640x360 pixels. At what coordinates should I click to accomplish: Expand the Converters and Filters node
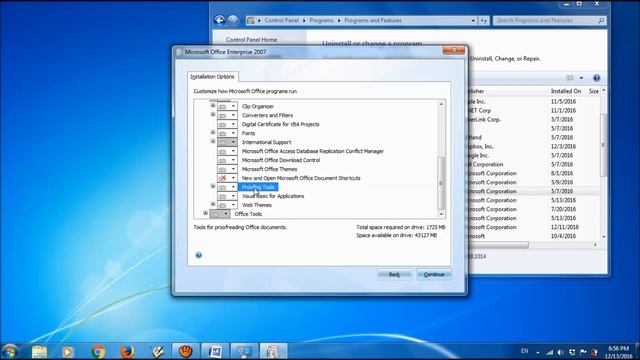pyautogui.click(x=213, y=114)
